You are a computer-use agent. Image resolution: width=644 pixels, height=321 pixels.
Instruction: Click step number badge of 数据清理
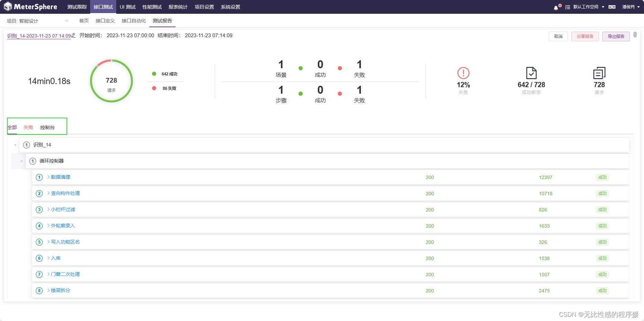39,177
